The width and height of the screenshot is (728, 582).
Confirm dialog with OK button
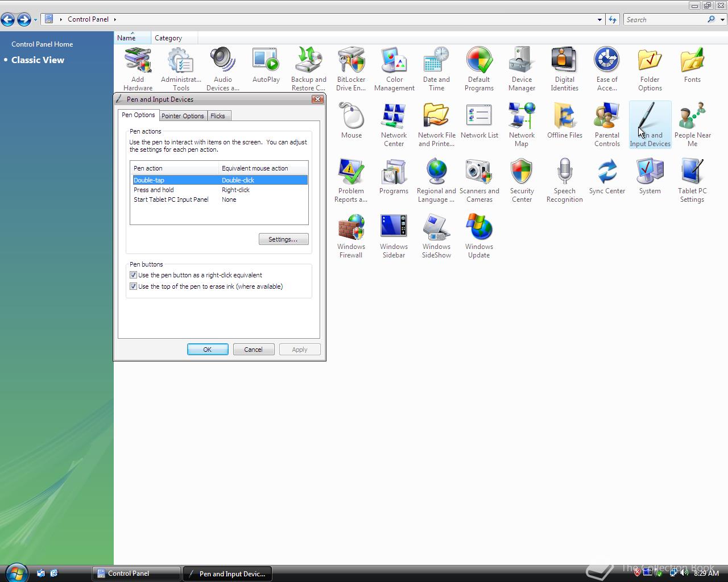(208, 350)
